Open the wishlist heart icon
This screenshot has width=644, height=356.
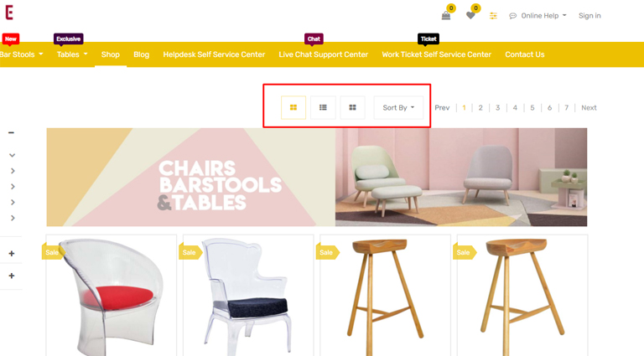click(x=470, y=16)
